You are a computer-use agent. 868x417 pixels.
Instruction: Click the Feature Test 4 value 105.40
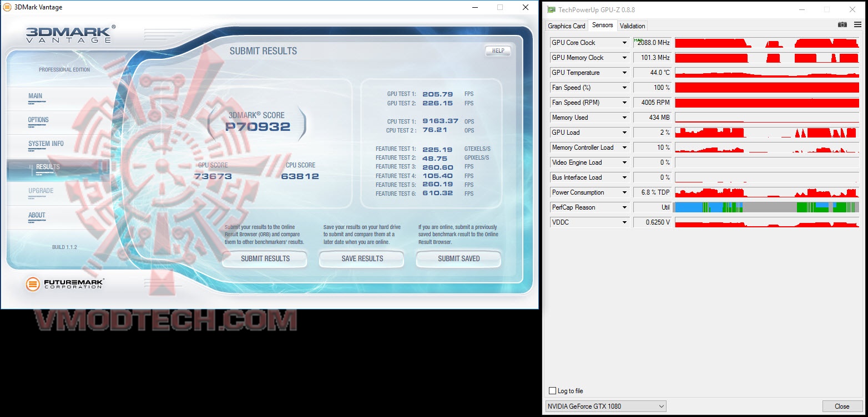click(x=438, y=176)
